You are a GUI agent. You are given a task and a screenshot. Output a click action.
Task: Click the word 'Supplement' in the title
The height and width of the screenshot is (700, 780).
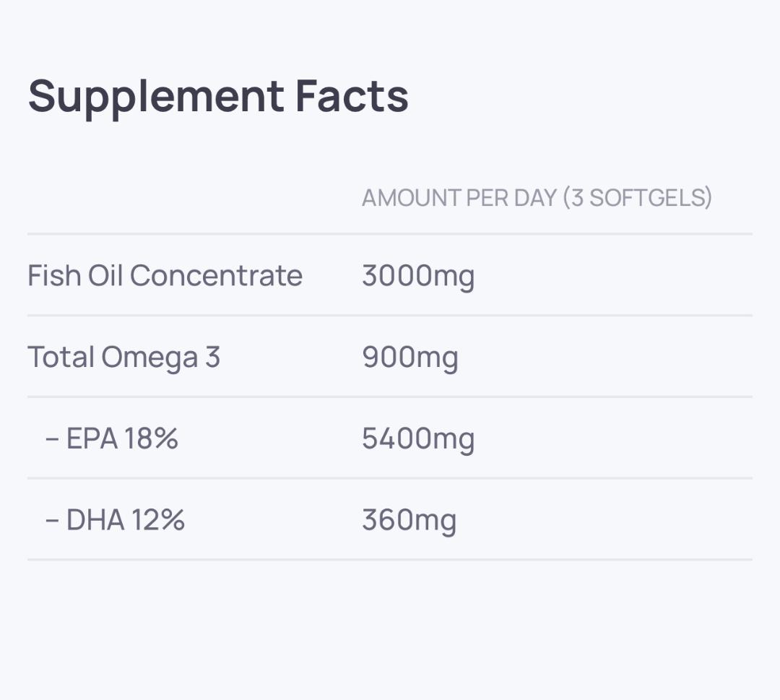(x=156, y=96)
